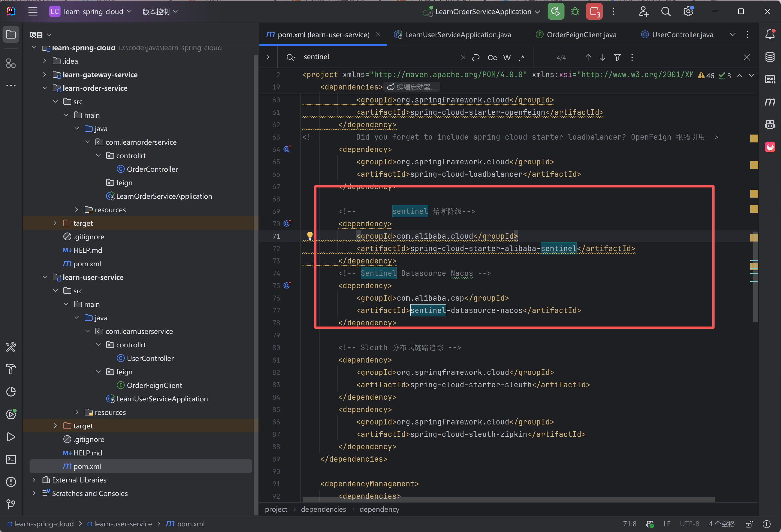Switch to UserController.java tab
Screen dimensions: 781x532
point(677,35)
